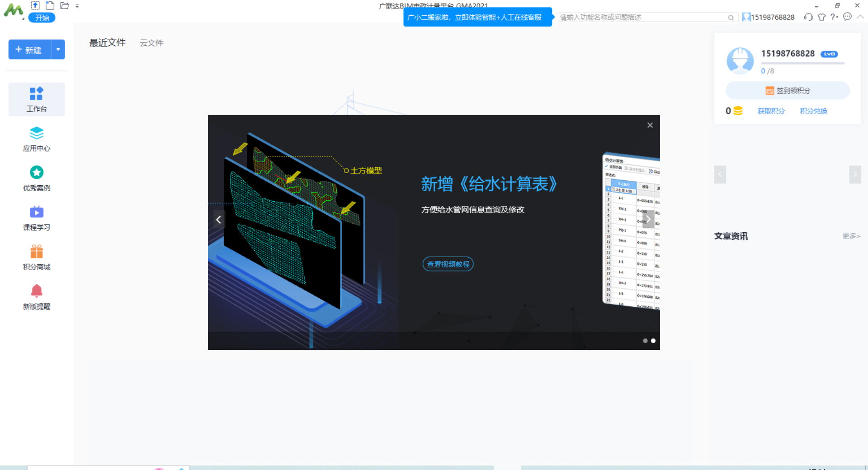
Task: Switch to the 云文件 tab
Action: point(151,43)
